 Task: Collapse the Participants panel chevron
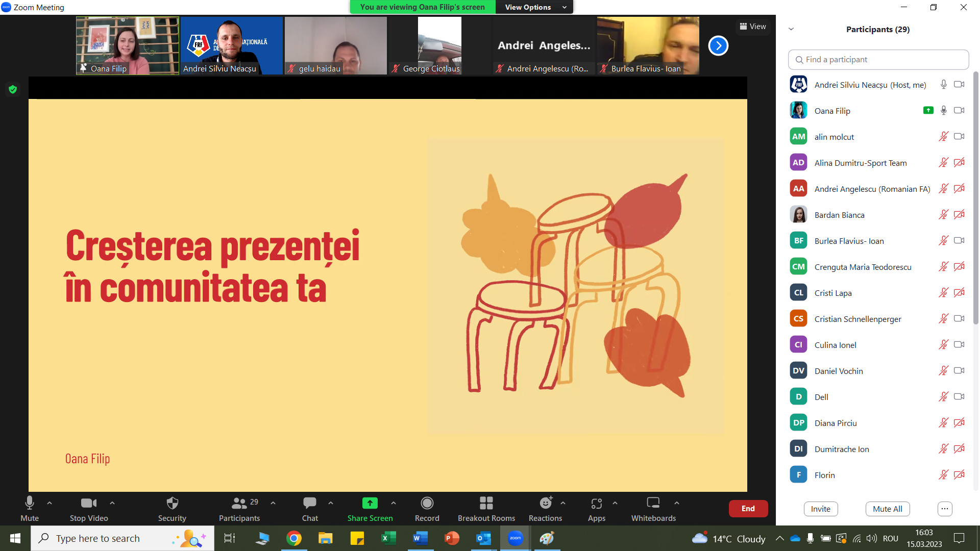791,29
